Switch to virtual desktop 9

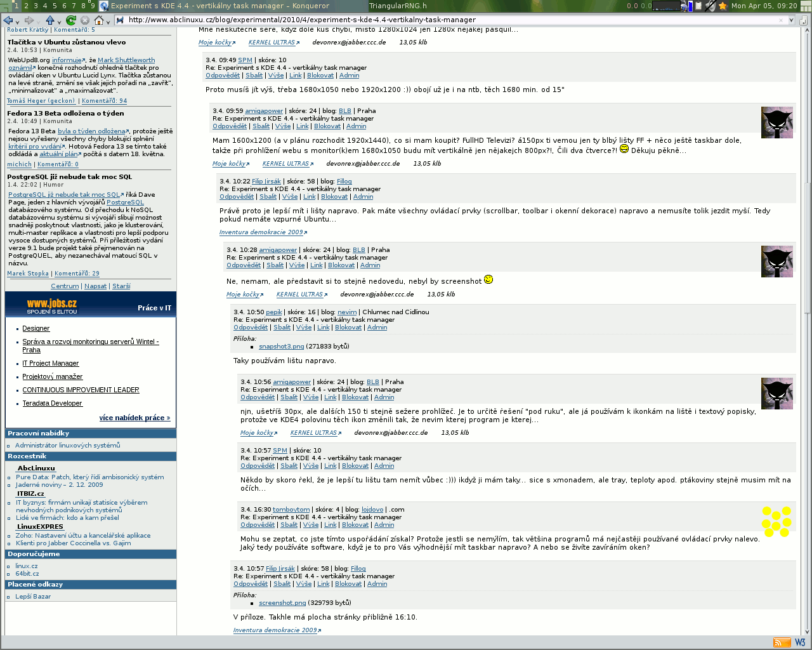93,6
